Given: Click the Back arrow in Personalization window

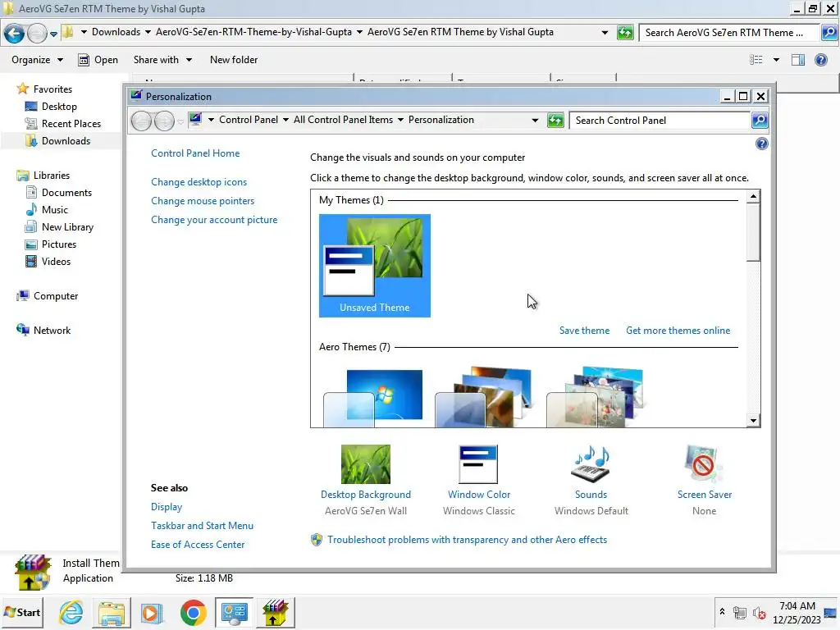Looking at the screenshot, I should [141, 121].
